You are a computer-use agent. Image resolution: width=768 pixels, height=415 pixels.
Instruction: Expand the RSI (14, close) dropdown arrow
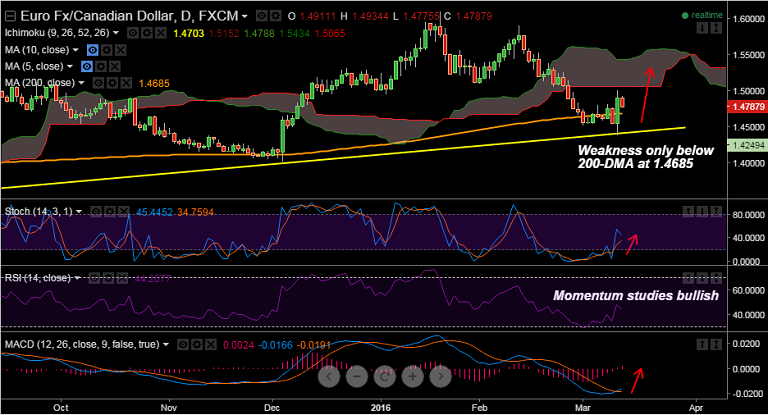[x=77, y=278]
